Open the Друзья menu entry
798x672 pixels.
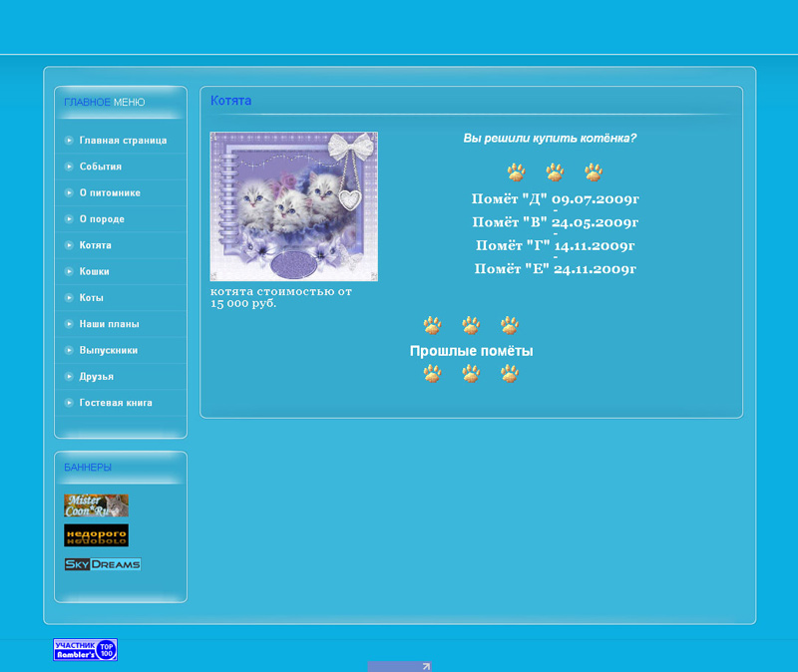(x=96, y=377)
